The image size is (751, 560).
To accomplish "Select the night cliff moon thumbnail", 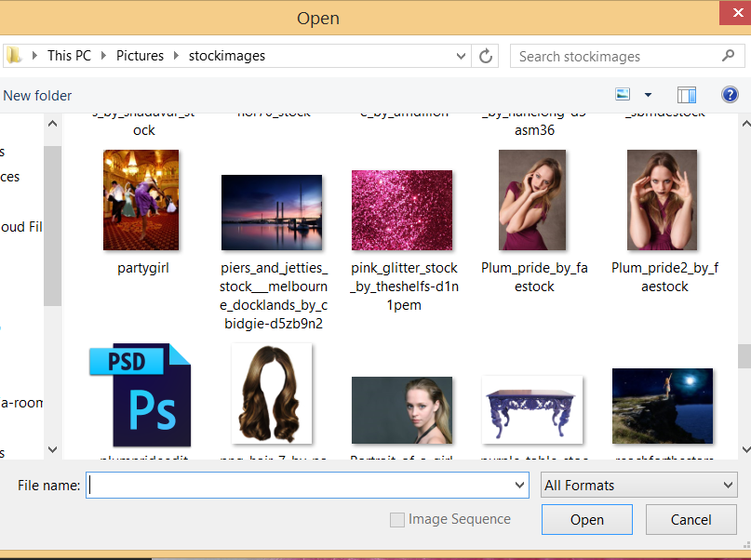I will tap(663, 406).
